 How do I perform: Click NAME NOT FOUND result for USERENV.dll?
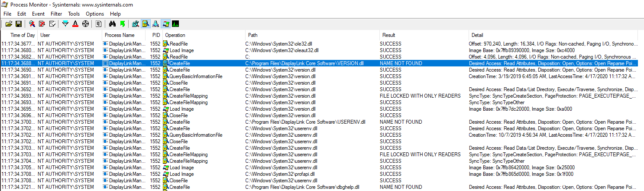401,122
